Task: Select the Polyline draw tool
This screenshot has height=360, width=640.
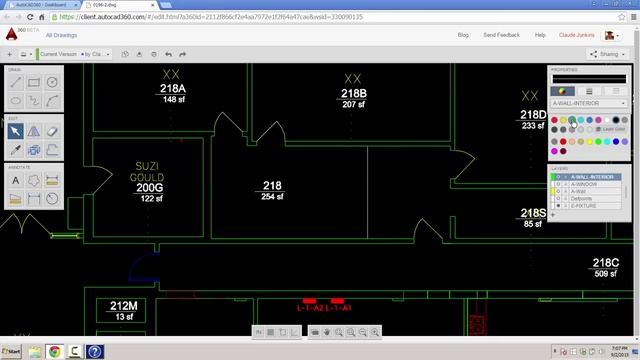Action: 34,100
